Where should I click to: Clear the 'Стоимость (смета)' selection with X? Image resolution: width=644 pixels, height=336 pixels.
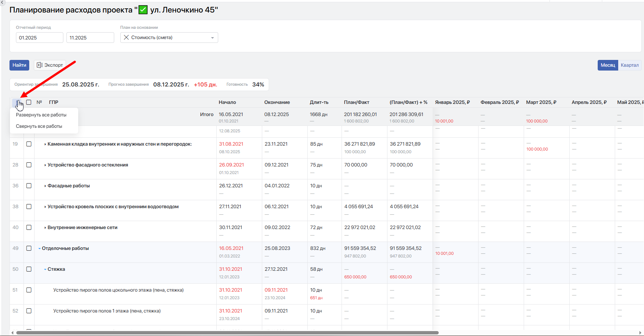(126, 38)
